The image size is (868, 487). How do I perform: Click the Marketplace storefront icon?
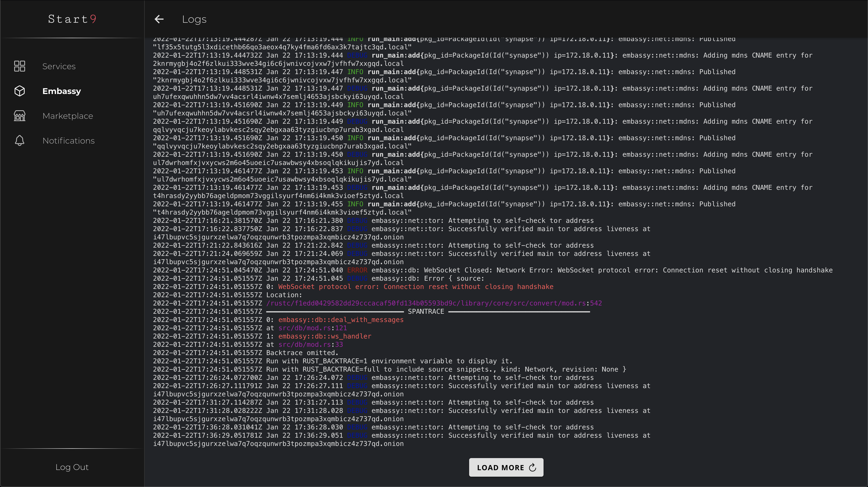20,116
